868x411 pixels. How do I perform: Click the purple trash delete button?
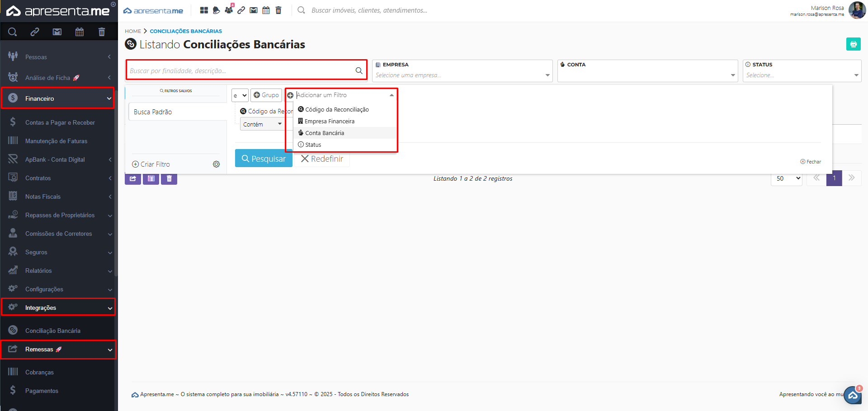click(169, 179)
